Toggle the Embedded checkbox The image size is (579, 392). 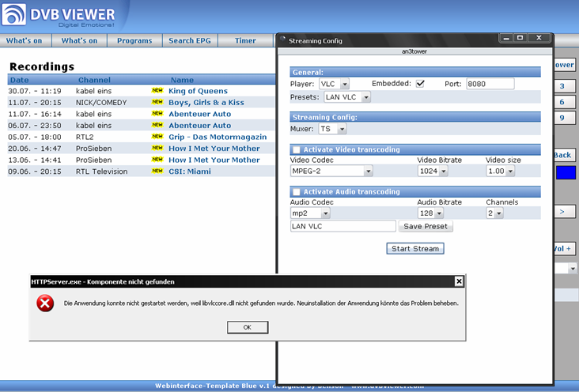[x=420, y=84]
